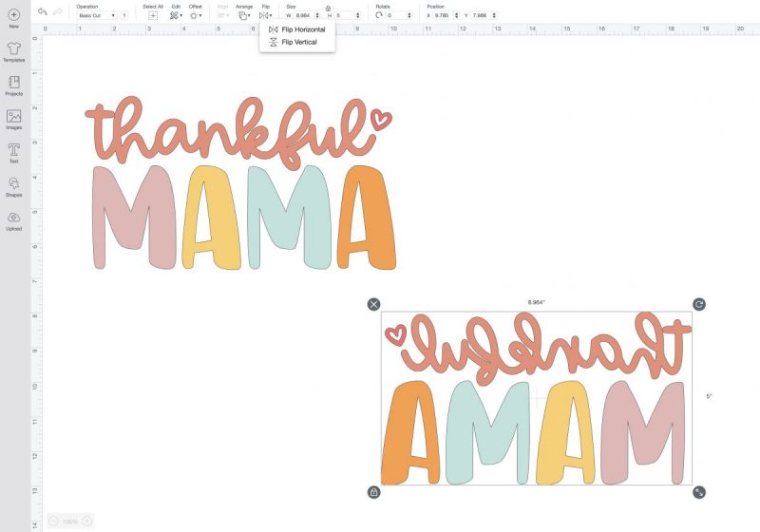Choose Flip Horizontal from menu
This screenshot has width=760, height=532.
[297, 29]
